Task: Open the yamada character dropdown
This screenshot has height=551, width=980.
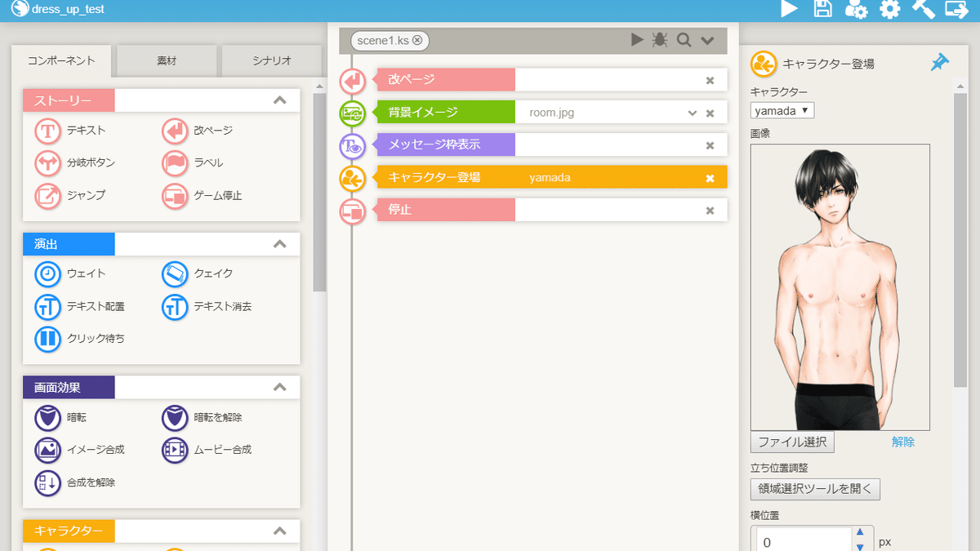Action: [x=782, y=110]
